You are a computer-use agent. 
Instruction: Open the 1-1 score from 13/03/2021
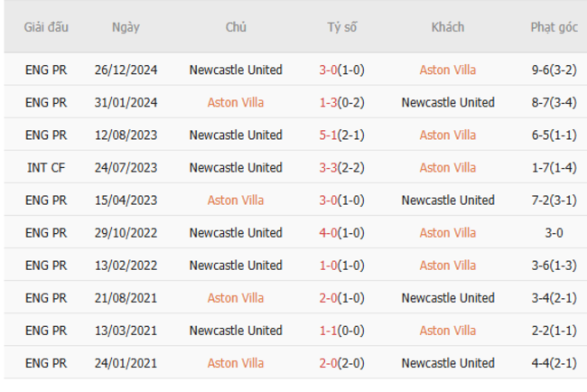coord(329,330)
